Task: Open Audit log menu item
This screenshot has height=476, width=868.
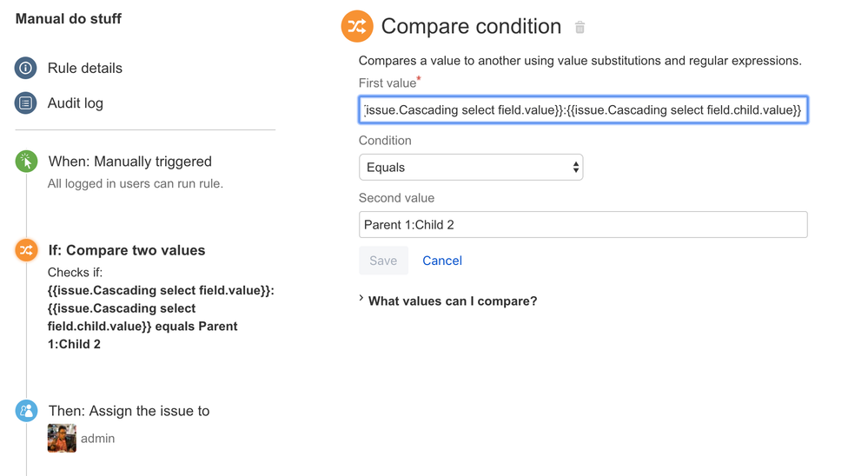Action: coord(76,103)
